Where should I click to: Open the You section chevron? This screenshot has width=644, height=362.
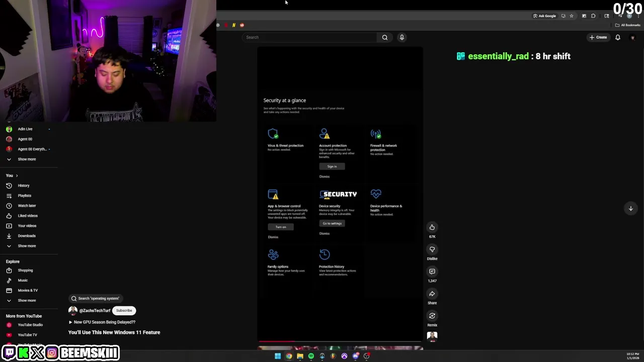click(17, 175)
